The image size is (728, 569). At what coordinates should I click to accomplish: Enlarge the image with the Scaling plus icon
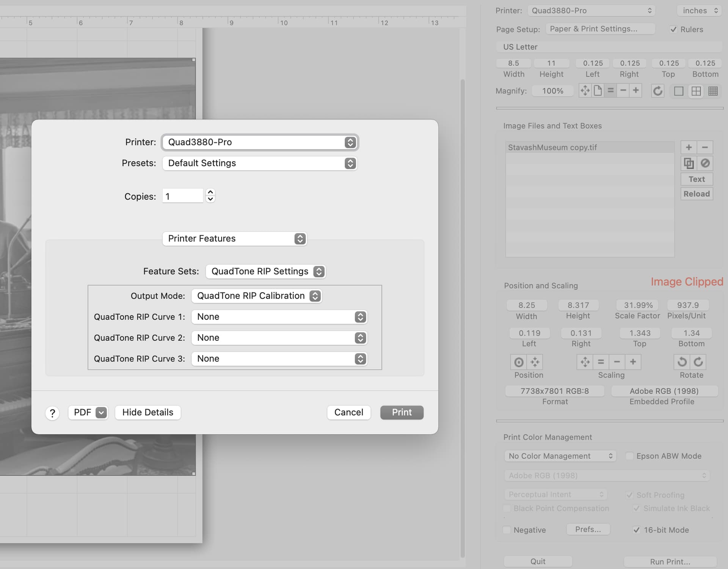[x=633, y=362]
